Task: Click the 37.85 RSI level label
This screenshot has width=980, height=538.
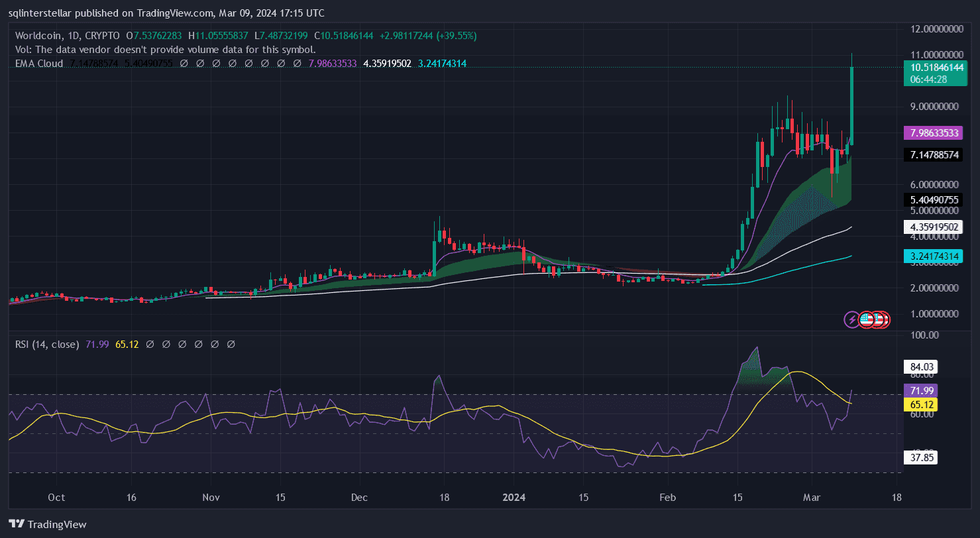Action: 920,457
